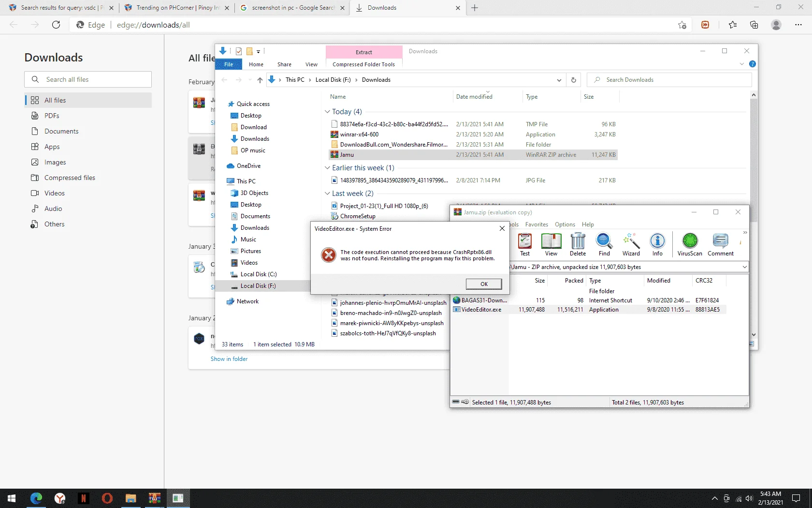Refresh the Explorer Downloads folder
Image resolution: width=812 pixels, height=508 pixels.
[574, 80]
